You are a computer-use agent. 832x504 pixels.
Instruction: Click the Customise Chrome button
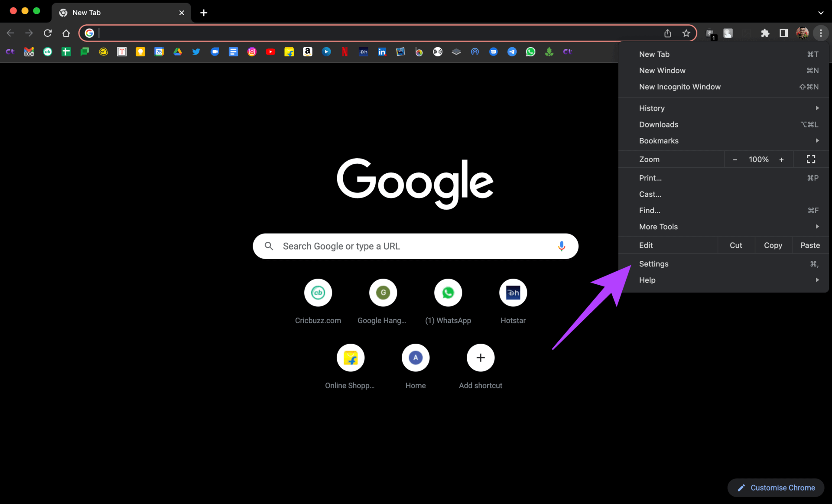pos(776,488)
